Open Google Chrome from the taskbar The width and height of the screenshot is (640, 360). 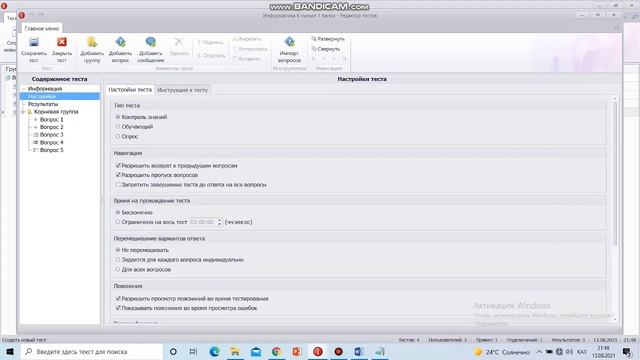coord(276,351)
